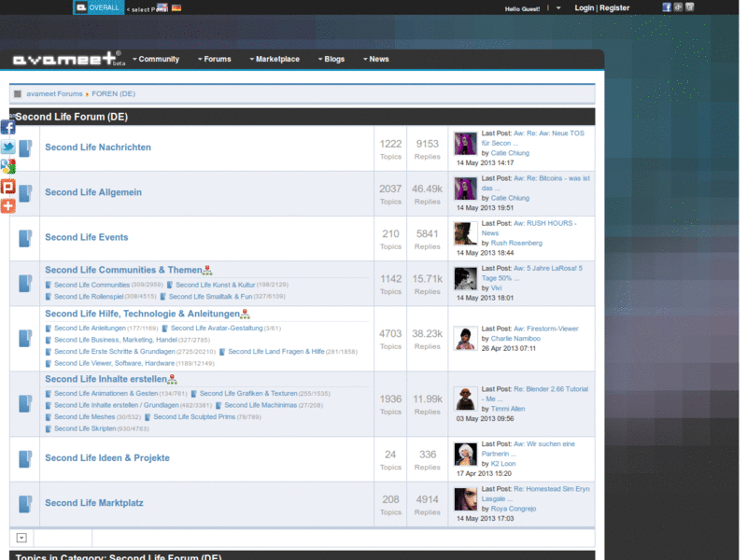Open the Marketplace dropdown menu

coord(275,59)
